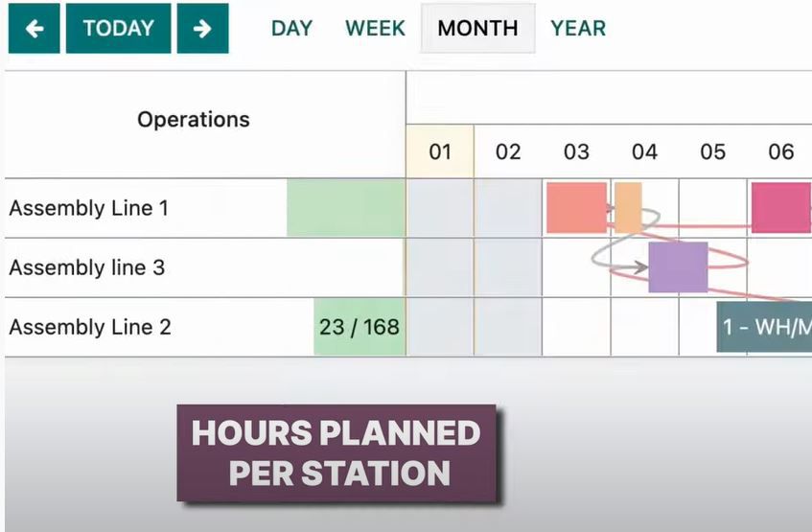This screenshot has height=532, width=812.
Task: Select the Assembly Line 1 row label
Action: pos(88,208)
